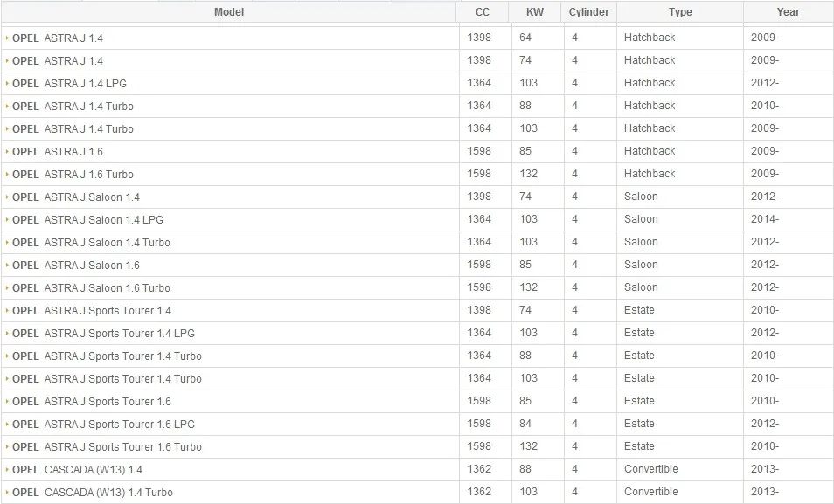Viewport: 834px width, 504px height.
Task: Sort by the Year column header
Action: pos(788,11)
